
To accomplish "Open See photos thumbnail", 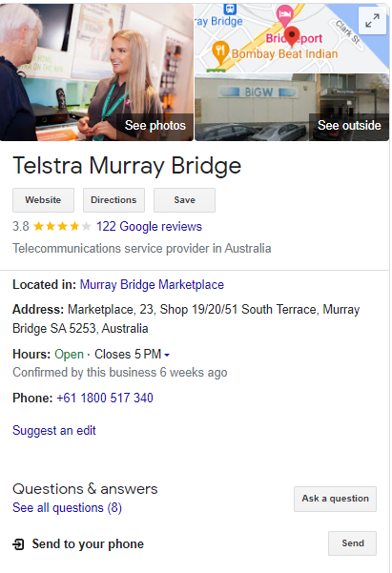I will [96, 72].
